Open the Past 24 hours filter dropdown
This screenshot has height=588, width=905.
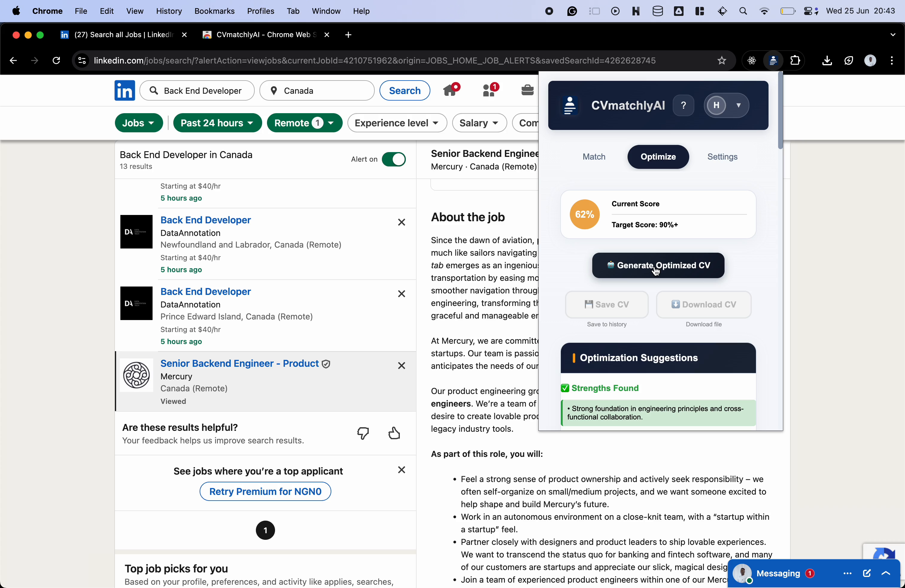click(x=217, y=123)
